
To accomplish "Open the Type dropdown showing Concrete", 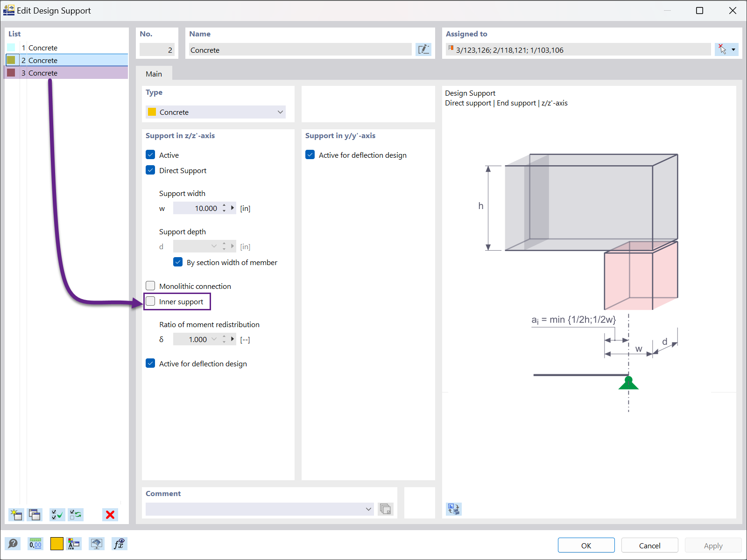I will (x=280, y=112).
